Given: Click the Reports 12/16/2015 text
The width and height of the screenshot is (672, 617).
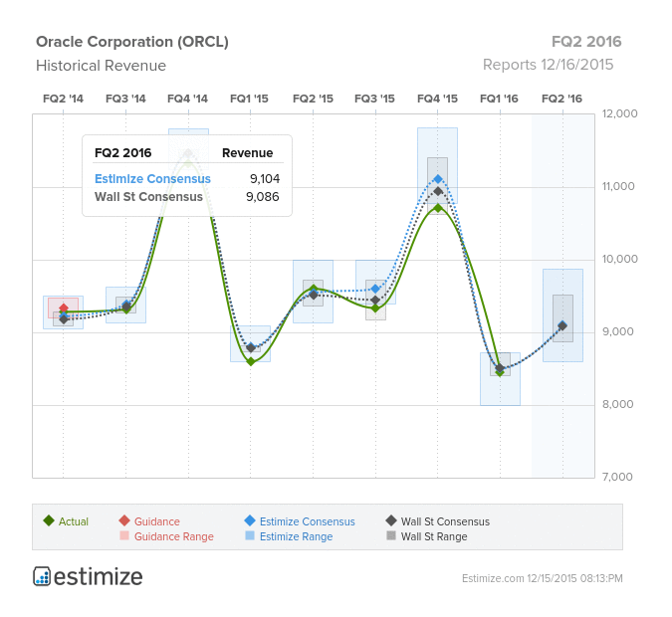Looking at the screenshot, I should tap(549, 65).
